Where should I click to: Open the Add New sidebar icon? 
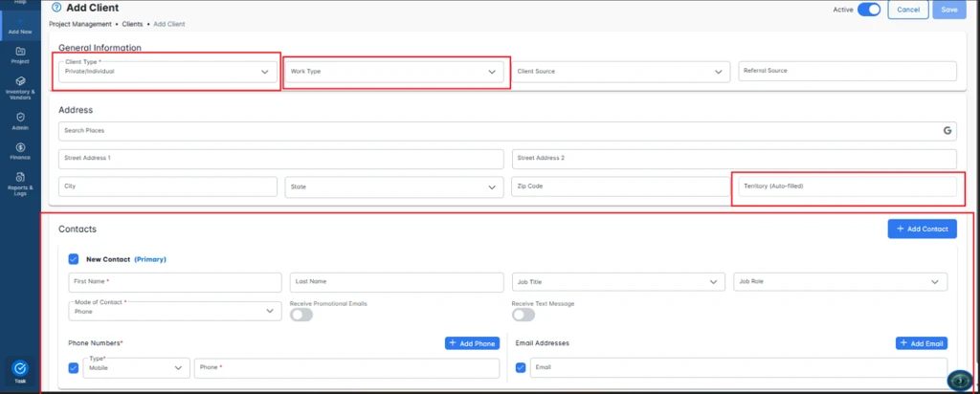[20, 24]
